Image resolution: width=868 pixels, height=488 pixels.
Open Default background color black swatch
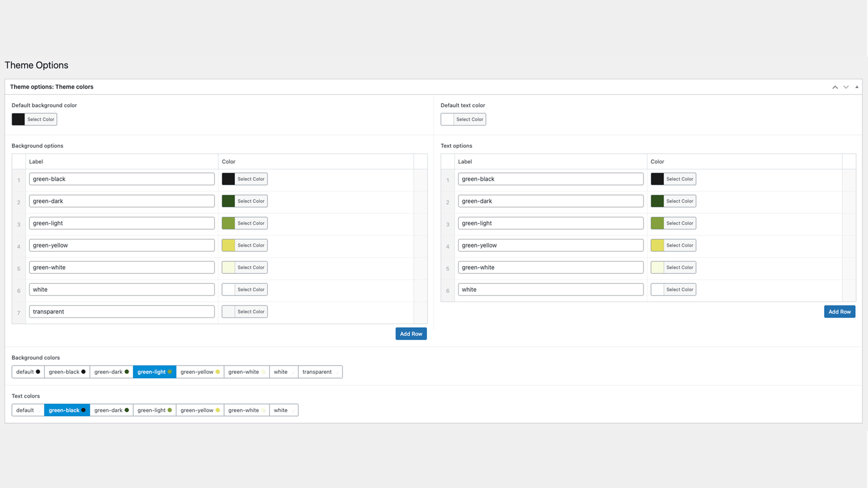(x=18, y=119)
